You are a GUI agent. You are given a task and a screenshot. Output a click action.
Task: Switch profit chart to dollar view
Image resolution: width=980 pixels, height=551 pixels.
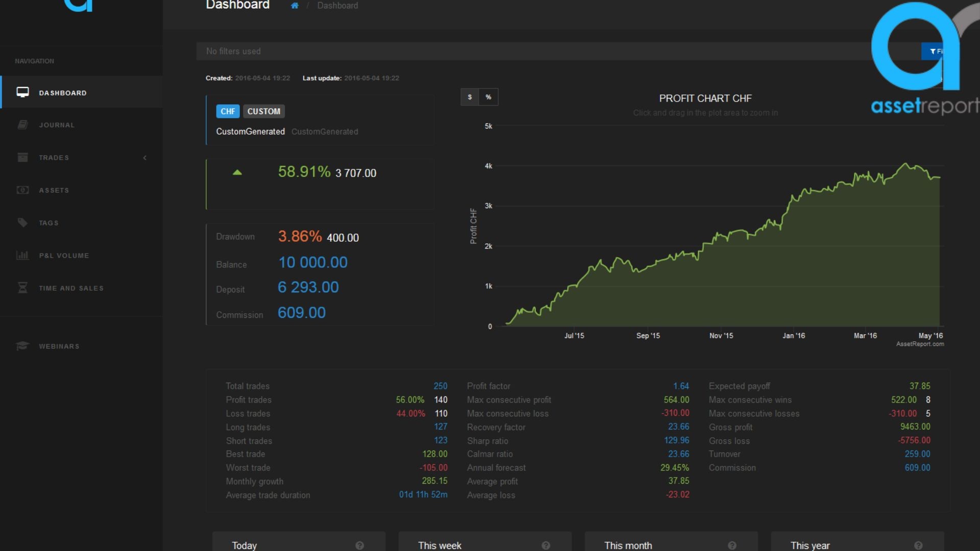(470, 97)
